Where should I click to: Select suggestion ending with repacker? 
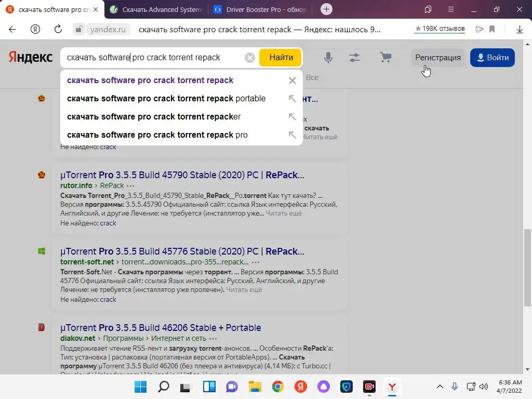[x=154, y=117]
